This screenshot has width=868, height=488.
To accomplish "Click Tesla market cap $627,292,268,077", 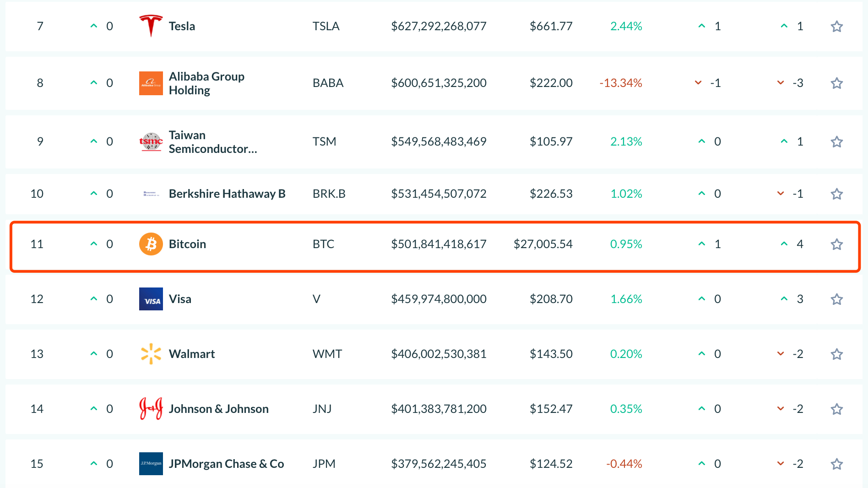I will [439, 26].
